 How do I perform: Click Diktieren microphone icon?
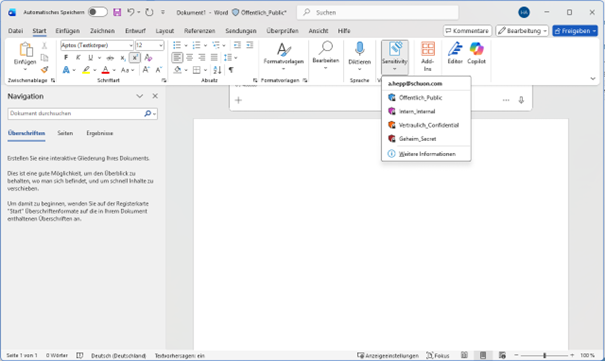click(359, 49)
